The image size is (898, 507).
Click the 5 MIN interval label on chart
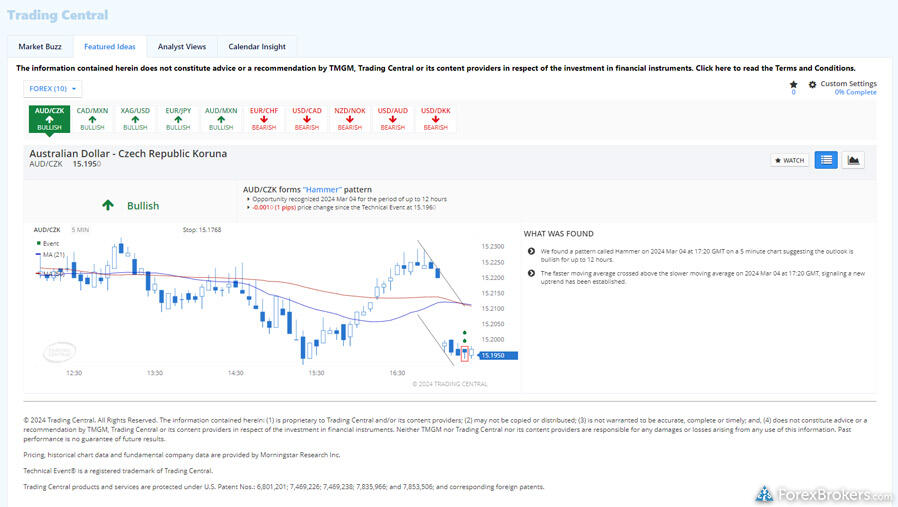80,230
